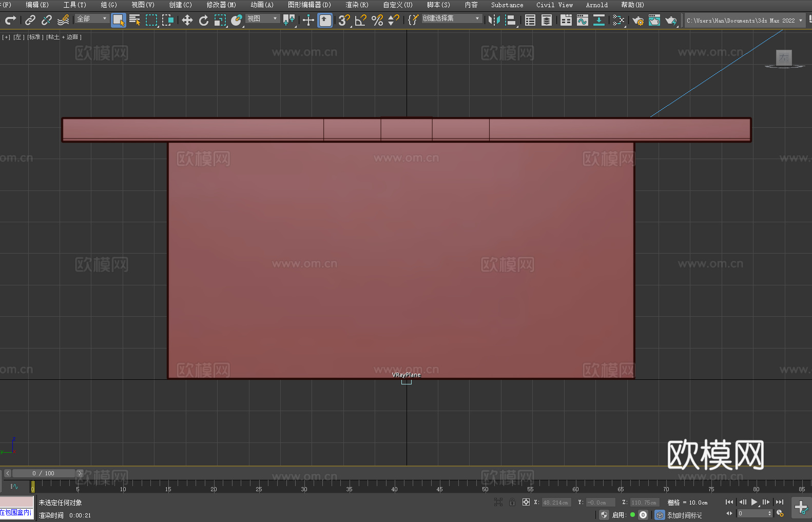Screen dimensions: 812x522
Task: Click the [+] viewport general menu label
Action: [x=6, y=37]
